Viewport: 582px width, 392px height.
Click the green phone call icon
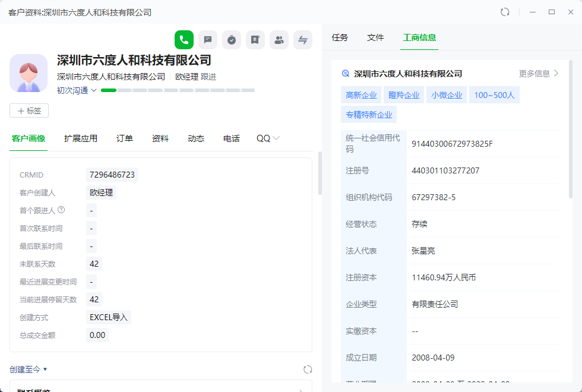click(184, 40)
